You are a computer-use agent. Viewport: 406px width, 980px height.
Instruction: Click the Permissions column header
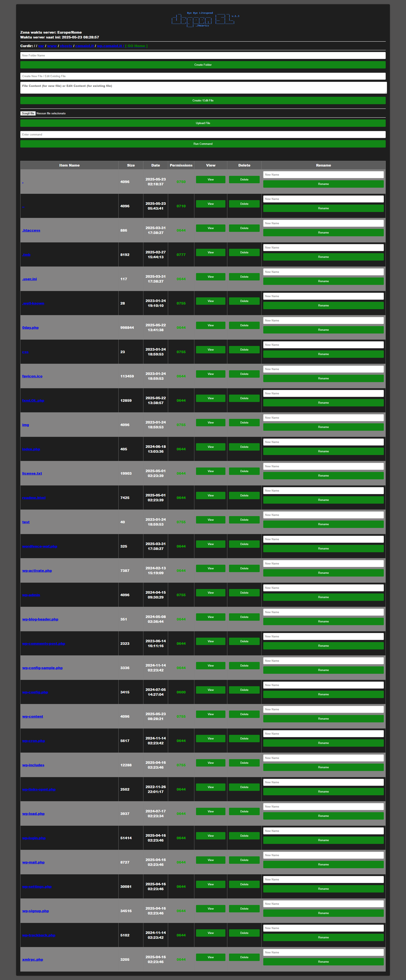coord(181,165)
